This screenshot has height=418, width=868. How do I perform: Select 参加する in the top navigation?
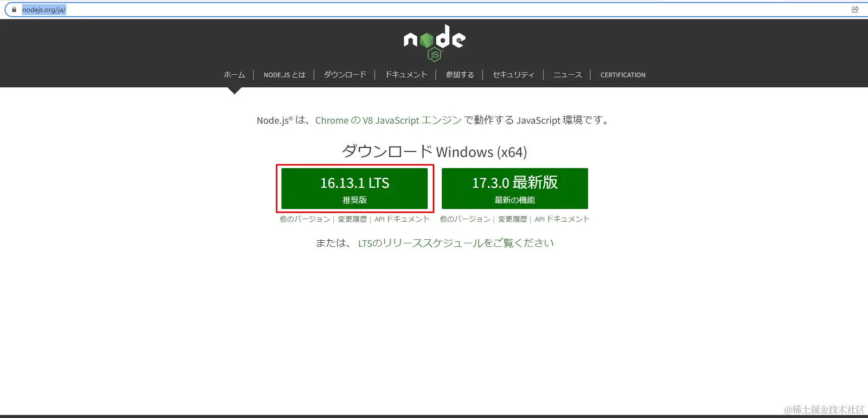(460, 75)
